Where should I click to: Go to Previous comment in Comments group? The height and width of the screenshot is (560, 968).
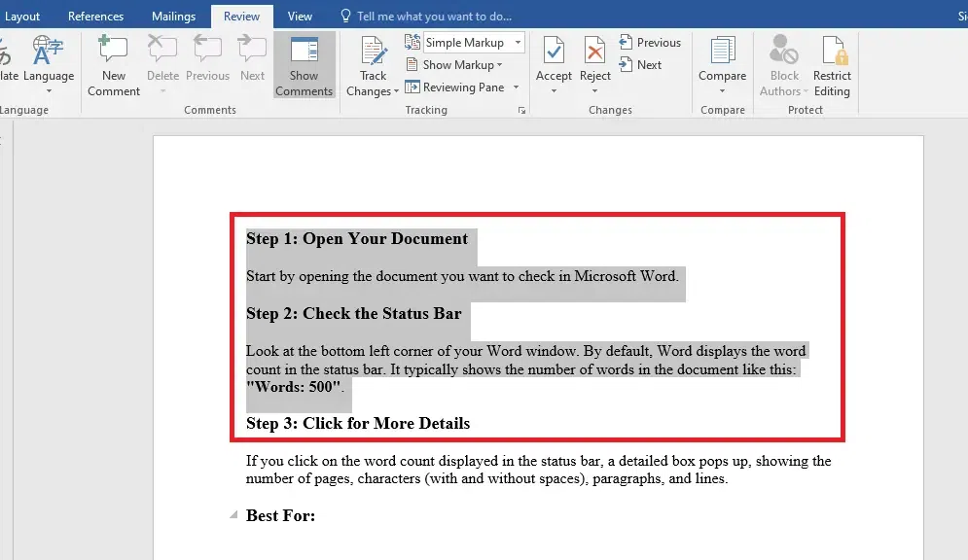207,59
